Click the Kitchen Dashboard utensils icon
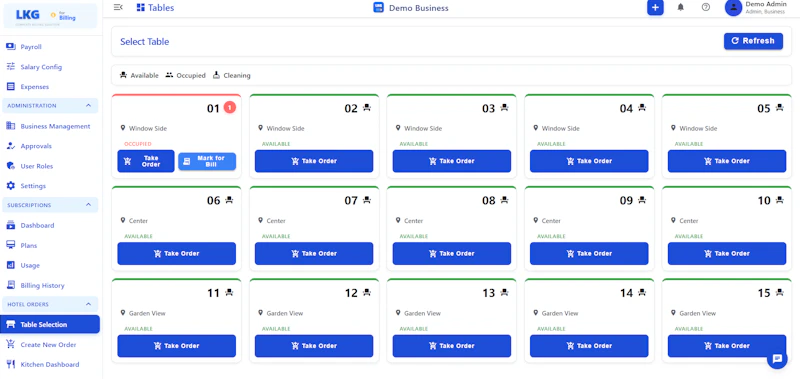 [x=11, y=364]
